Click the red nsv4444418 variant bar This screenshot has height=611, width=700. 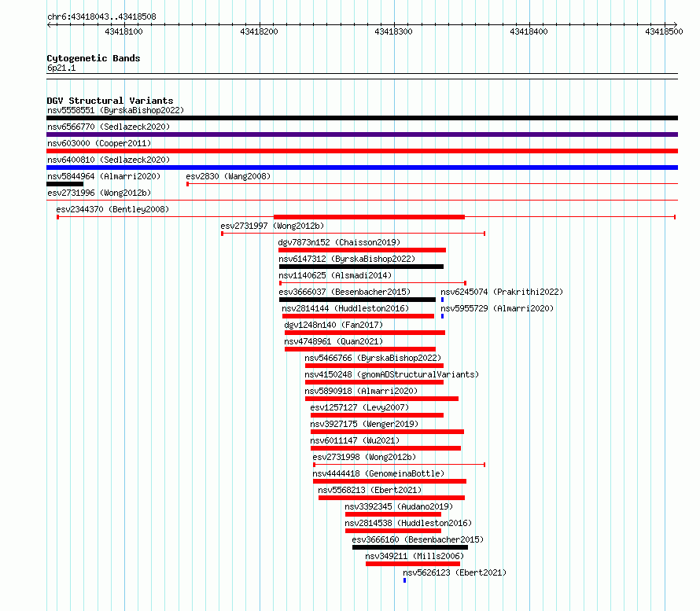390,481
